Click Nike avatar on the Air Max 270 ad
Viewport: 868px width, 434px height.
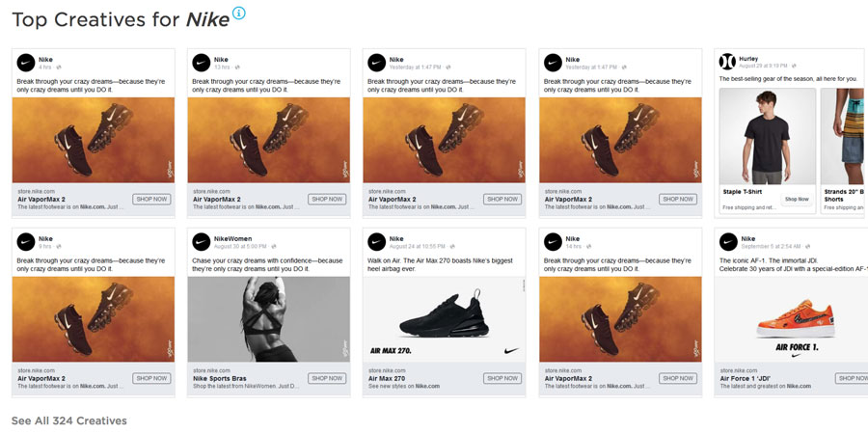coord(376,242)
